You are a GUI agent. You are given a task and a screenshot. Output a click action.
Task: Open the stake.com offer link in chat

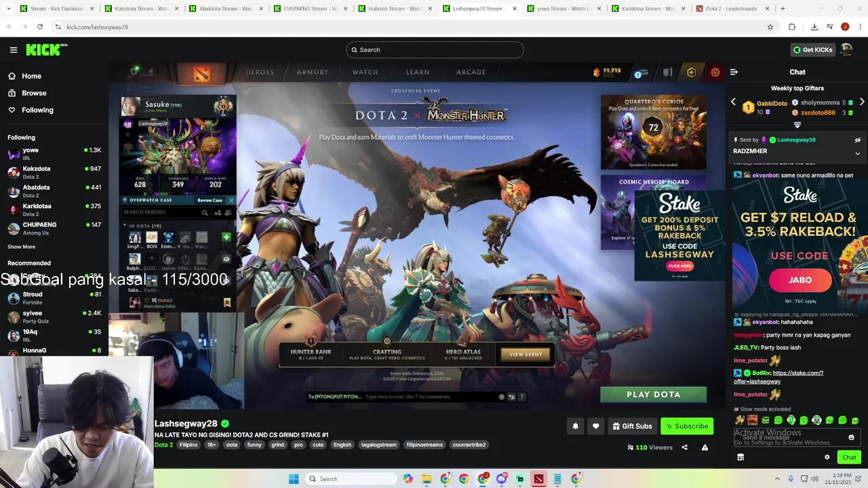point(778,377)
